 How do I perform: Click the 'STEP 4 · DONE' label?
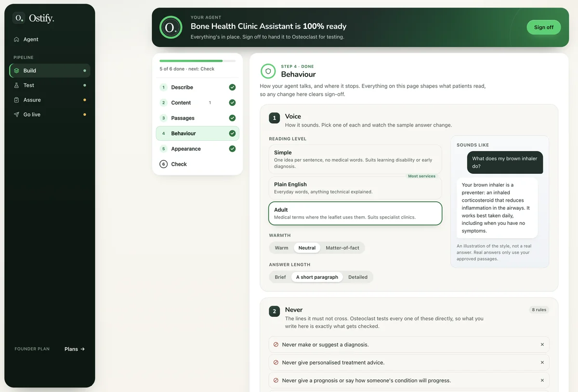click(x=297, y=66)
